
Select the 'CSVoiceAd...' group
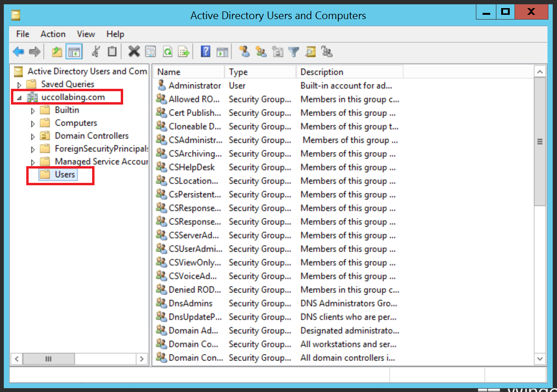279,276
